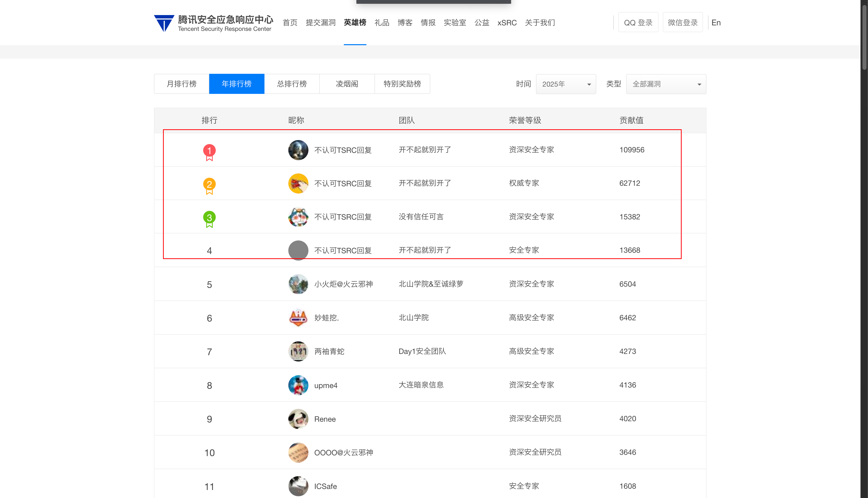This screenshot has width=868, height=498.
Task: Click avatar of 小火炬@火云邪神
Action: [x=298, y=284]
